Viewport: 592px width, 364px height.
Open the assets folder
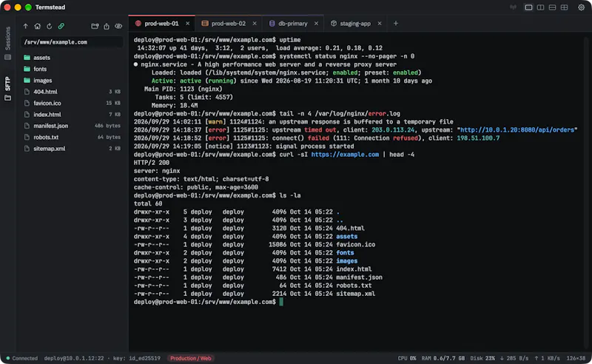(72, 58)
